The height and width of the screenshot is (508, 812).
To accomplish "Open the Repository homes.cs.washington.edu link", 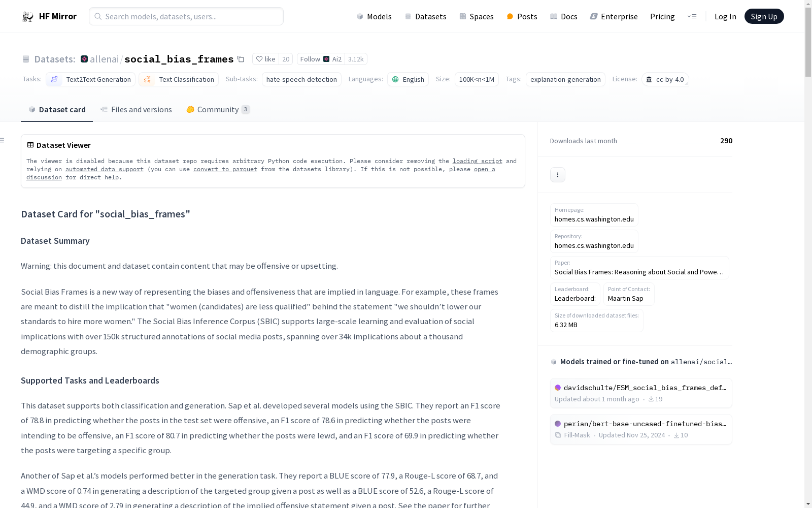I will [x=594, y=241].
